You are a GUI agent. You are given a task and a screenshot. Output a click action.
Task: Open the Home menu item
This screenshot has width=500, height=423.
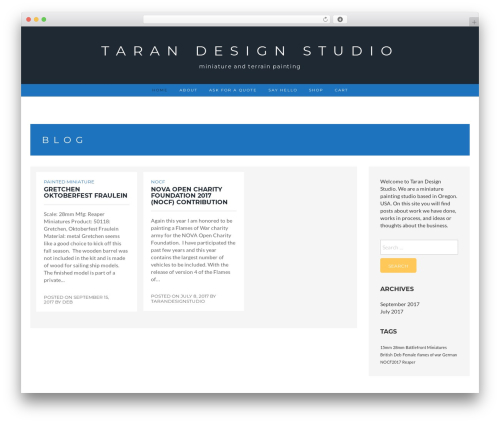159,90
